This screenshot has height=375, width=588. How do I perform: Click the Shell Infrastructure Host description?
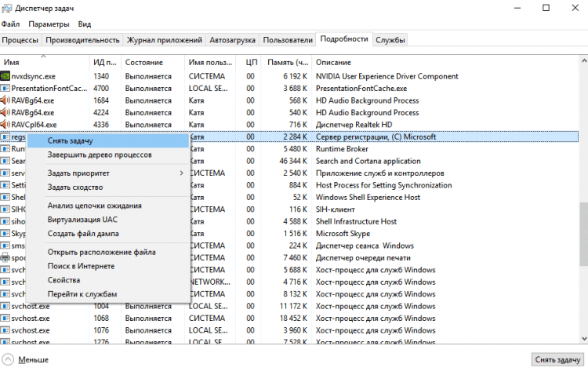pos(356,221)
